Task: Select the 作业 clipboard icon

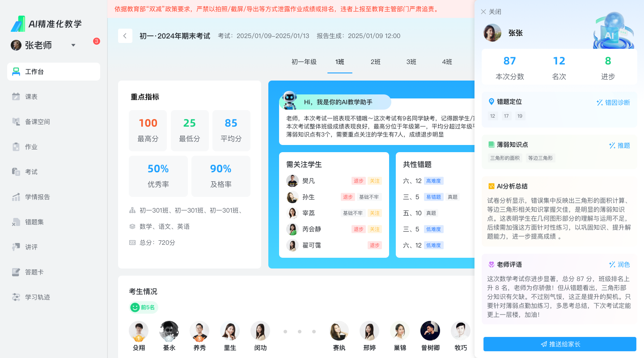Action: (x=16, y=147)
